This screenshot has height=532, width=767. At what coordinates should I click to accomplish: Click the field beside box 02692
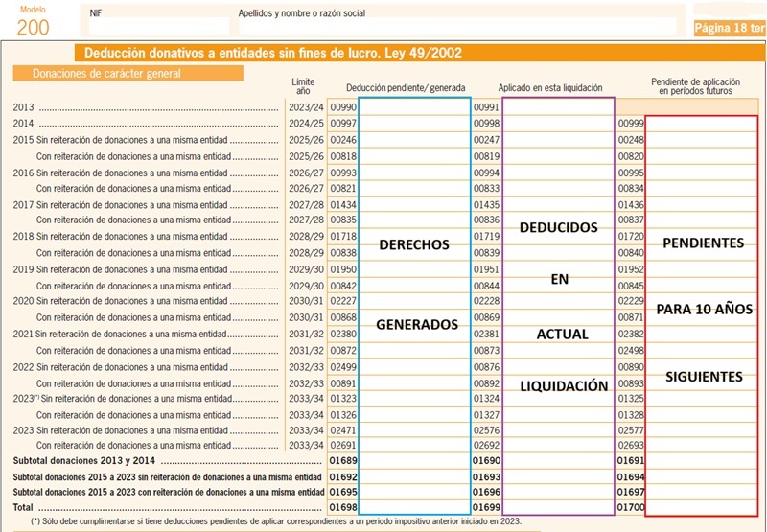click(x=558, y=446)
